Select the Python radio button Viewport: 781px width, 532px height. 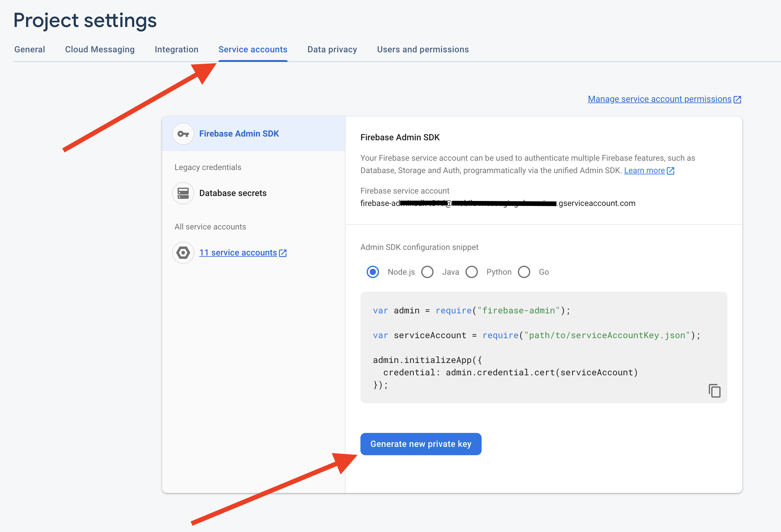(x=471, y=272)
